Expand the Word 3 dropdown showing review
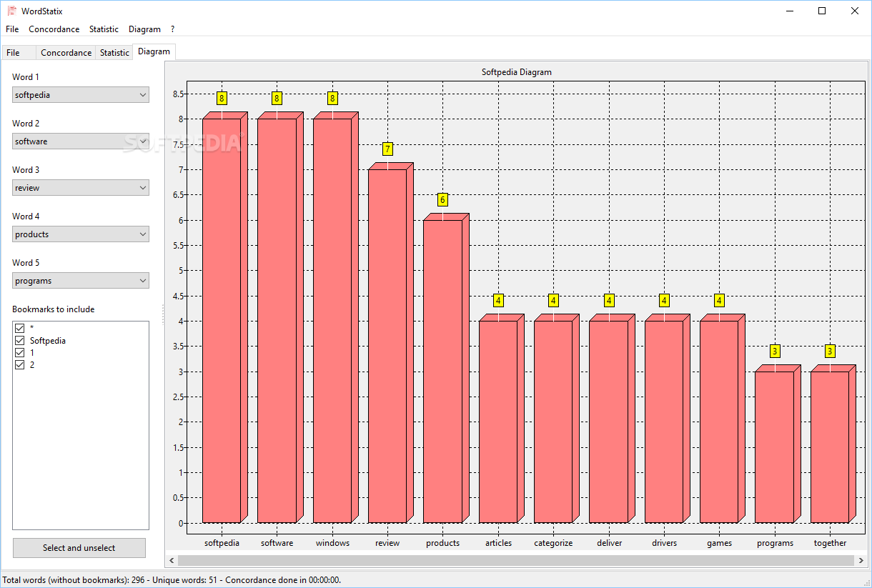The height and width of the screenshot is (588, 872). (81, 188)
